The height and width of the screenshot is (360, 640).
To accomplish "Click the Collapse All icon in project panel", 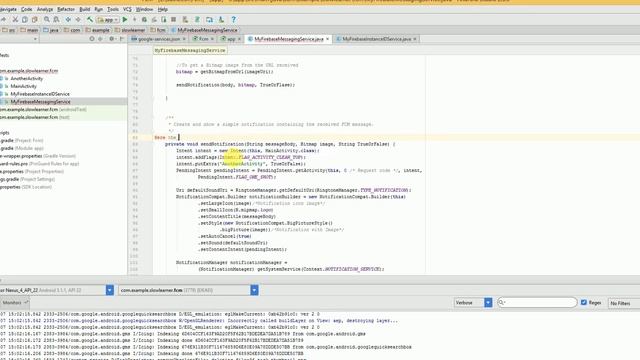I will (x=100, y=39).
